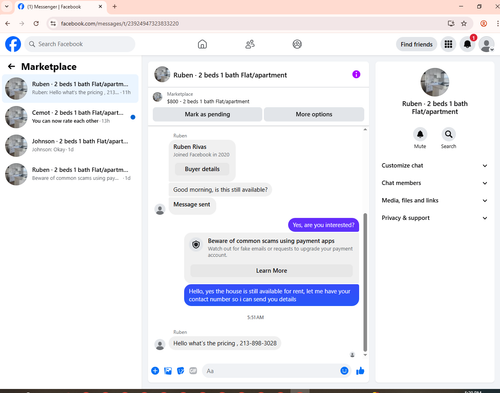The width and height of the screenshot is (500, 393).
Task: Open the Menu grid icon
Action: [x=448, y=44]
